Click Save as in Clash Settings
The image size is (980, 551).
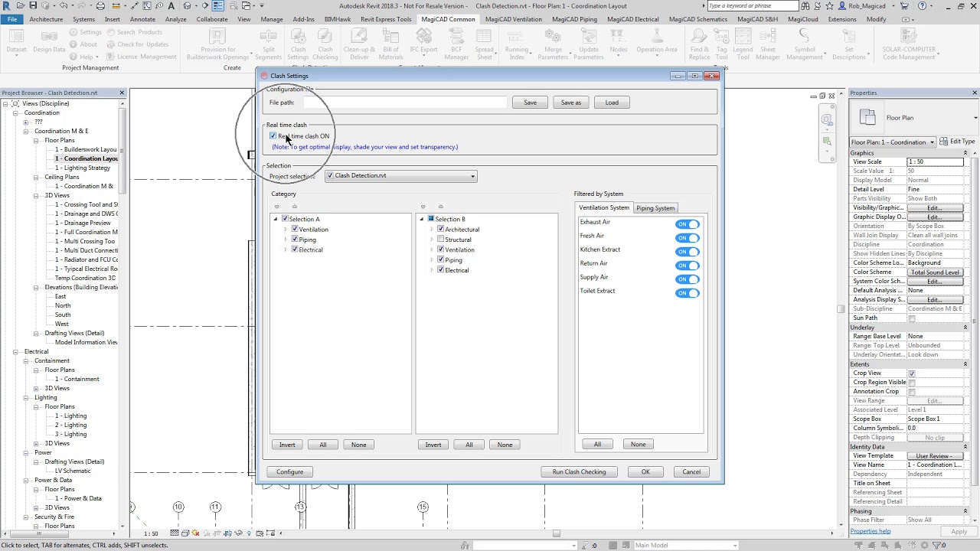(x=571, y=103)
